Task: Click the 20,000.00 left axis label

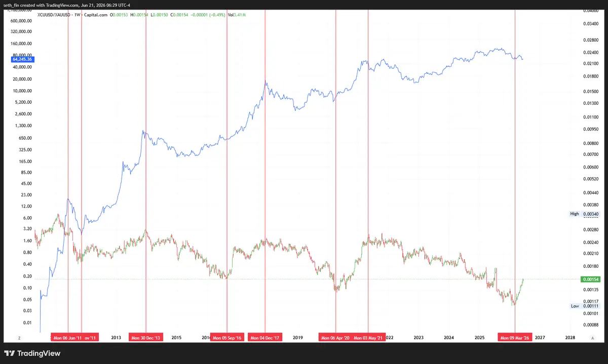Action: click(23, 79)
